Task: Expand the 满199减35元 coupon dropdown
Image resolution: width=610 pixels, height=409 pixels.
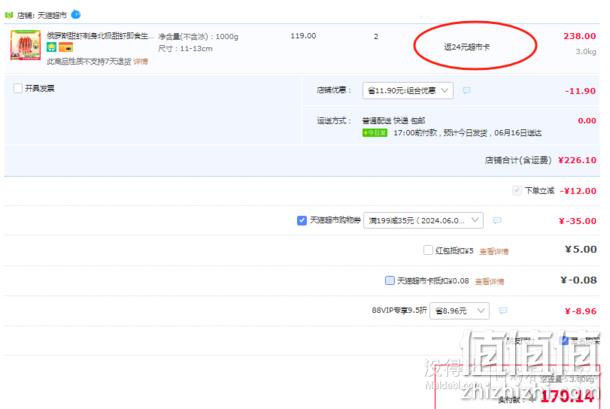Action: click(x=423, y=221)
